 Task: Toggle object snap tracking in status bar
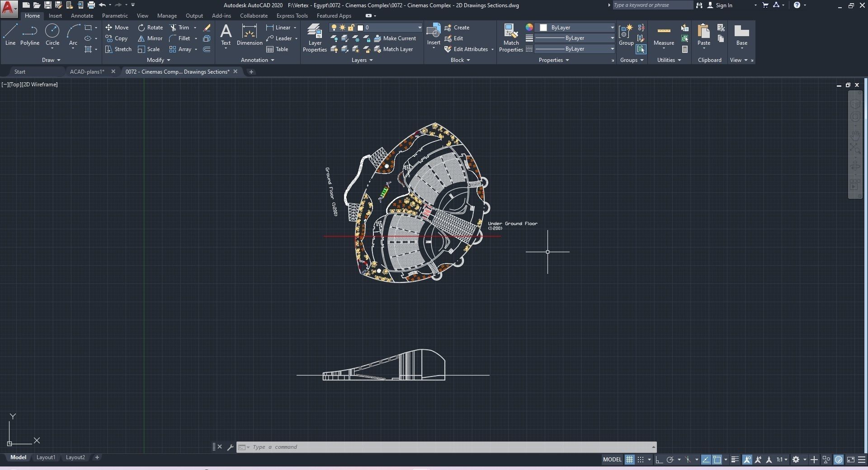706,460
